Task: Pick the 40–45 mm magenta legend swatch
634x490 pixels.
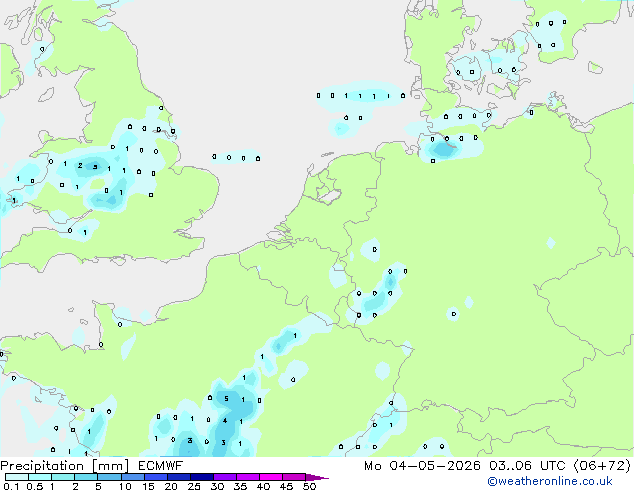Action: tap(271, 477)
